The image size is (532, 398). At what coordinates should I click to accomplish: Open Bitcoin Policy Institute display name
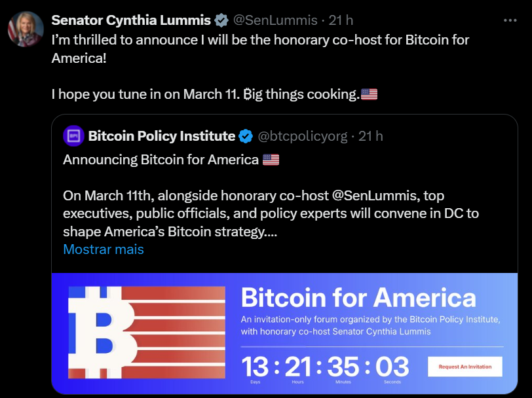point(162,136)
